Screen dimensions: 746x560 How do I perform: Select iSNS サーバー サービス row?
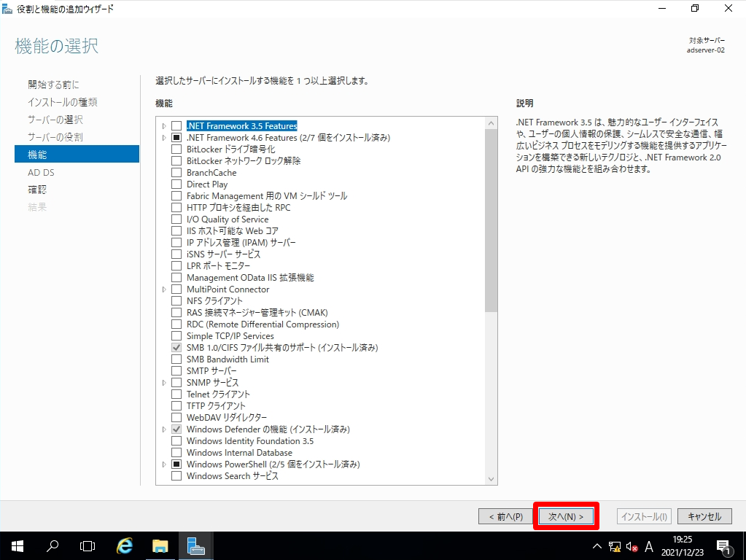223,254
